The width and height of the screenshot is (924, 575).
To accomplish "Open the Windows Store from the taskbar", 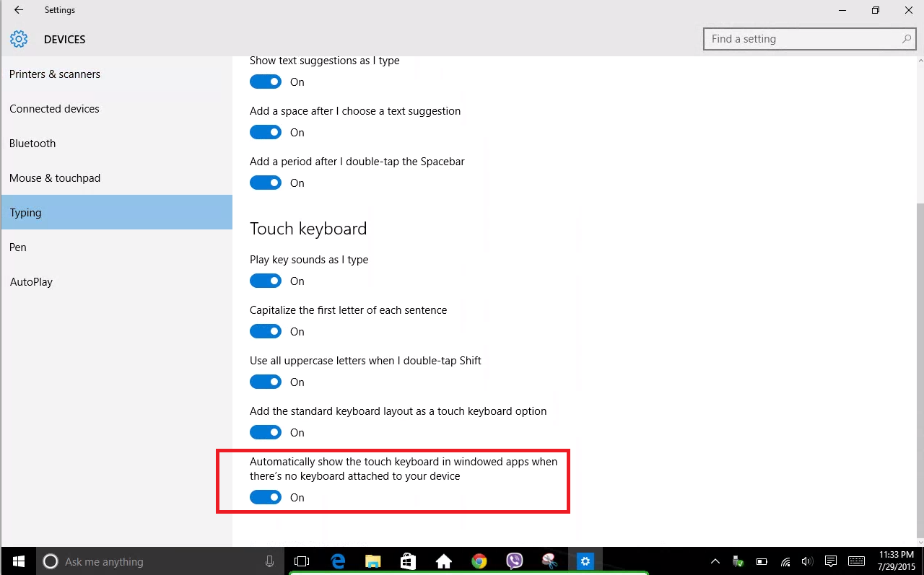I will [408, 561].
